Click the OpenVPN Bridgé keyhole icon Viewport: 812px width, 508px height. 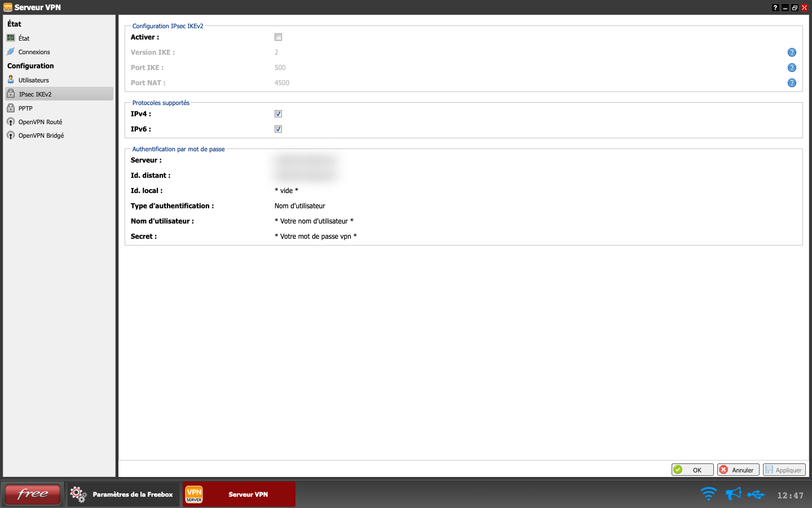tap(11, 135)
